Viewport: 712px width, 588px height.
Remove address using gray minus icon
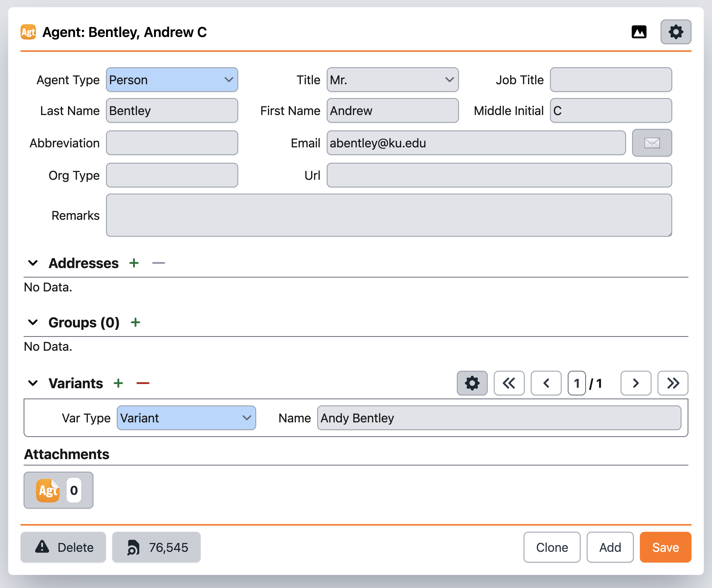[x=158, y=263]
